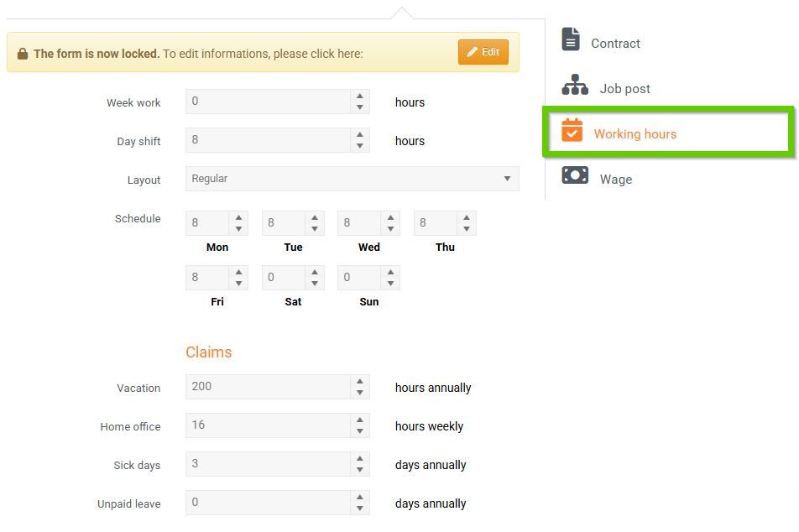Decrease Sick days value
Viewport: 799px width, 532px height.
point(360,470)
